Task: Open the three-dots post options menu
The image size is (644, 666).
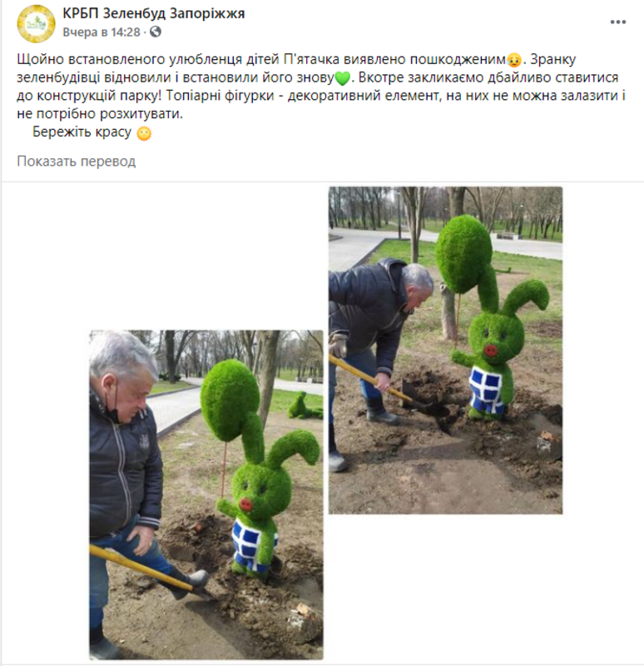Action: click(x=617, y=22)
